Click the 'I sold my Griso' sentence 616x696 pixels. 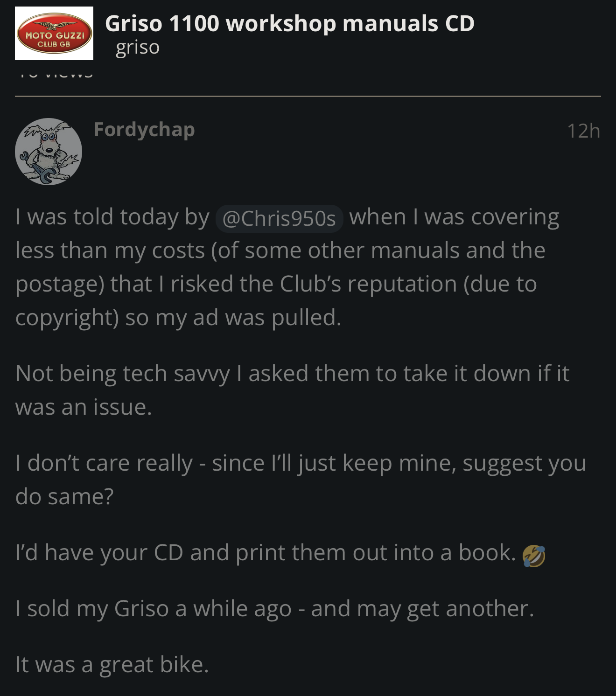coord(274,609)
